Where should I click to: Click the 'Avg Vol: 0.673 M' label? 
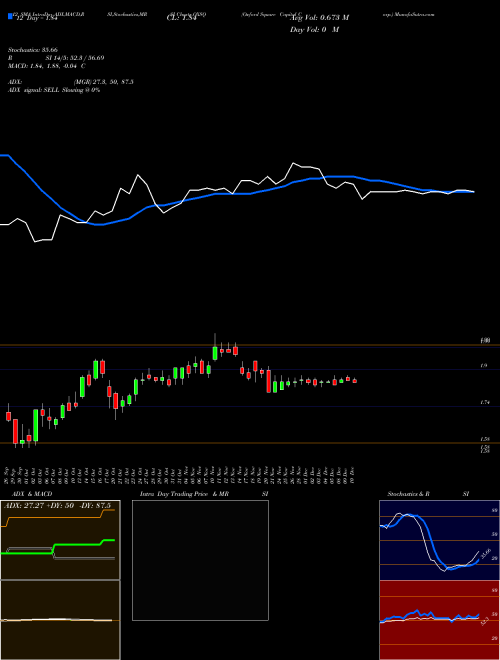pos(320,18)
